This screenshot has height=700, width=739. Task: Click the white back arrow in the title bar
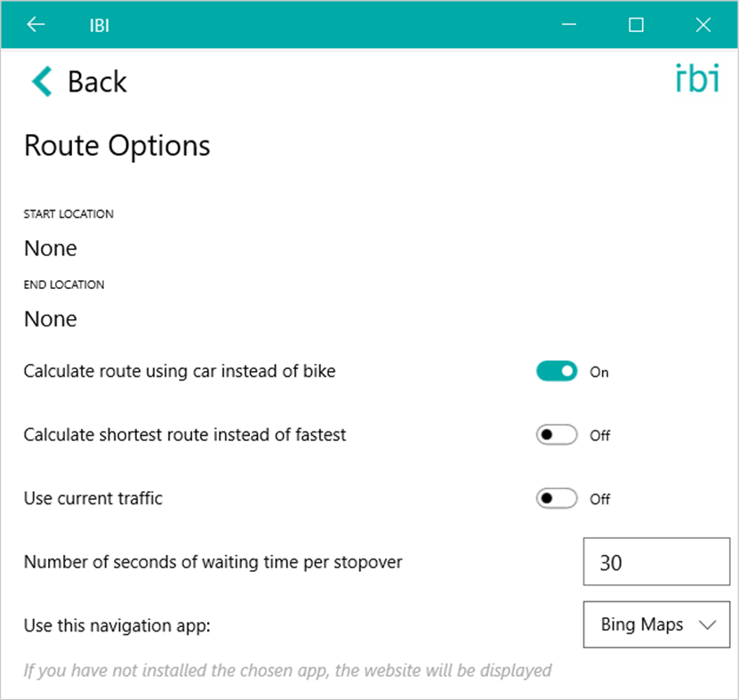[35, 24]
